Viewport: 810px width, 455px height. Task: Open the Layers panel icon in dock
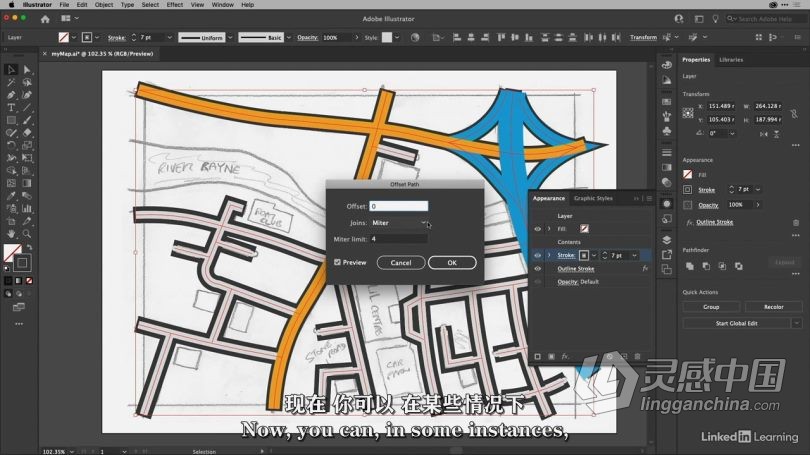[x=666, y=240]
